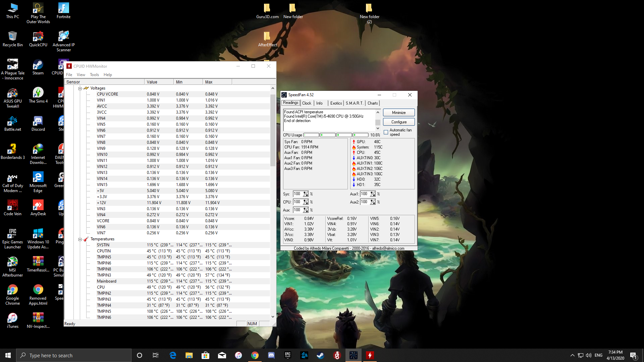This screenshot has width=644, height=362.
Task: Adjust the Aux2 fan speed spinner
Action: pos(373,202)
